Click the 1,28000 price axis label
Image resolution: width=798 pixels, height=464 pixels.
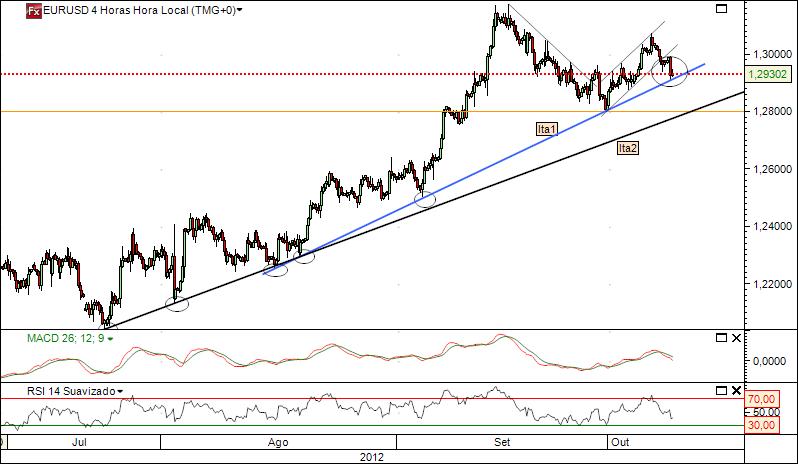point(773,111)
